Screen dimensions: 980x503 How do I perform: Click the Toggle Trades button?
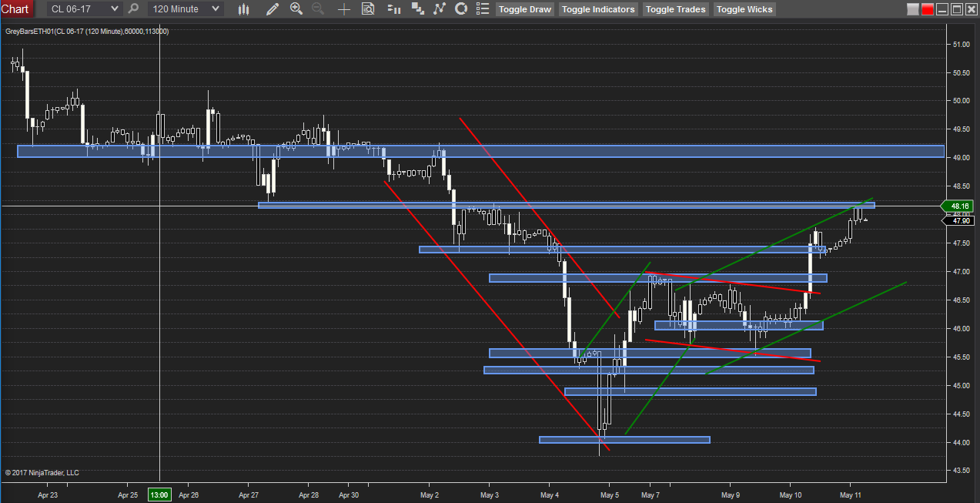click(x=675, y=9)
